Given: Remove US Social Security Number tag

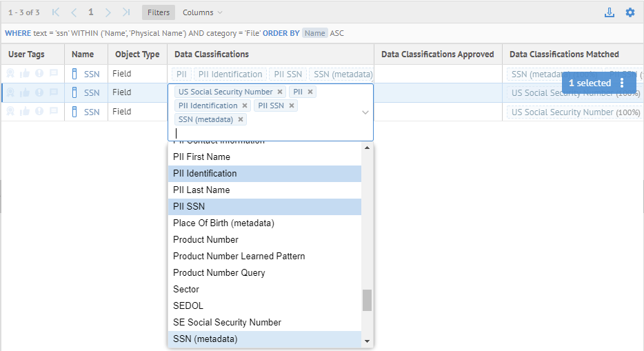Looking at the screenshot, I should pyautogui.click(x=280, y=92).
